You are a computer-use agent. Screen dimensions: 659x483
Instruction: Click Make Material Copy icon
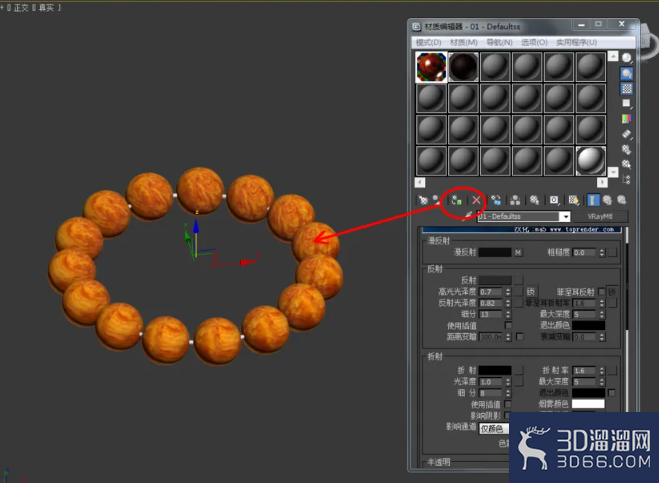point(496,200)
